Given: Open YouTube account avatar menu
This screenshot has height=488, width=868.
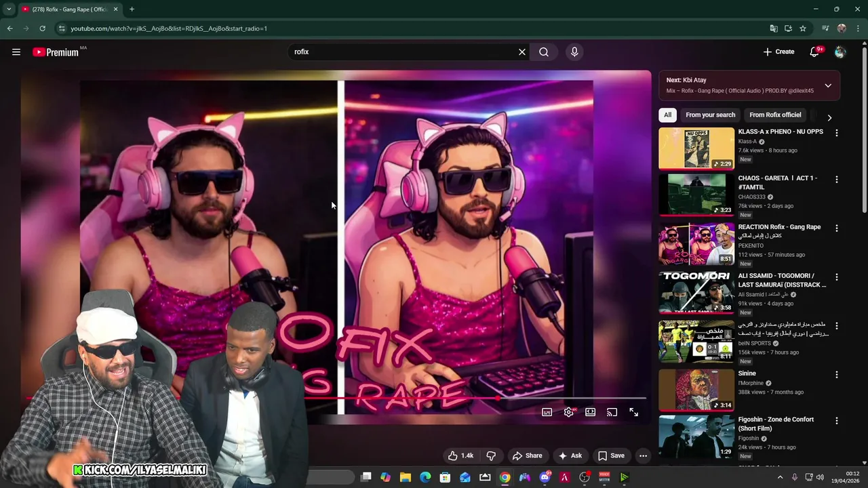Looking at the screenshot, I should [840, 52].
